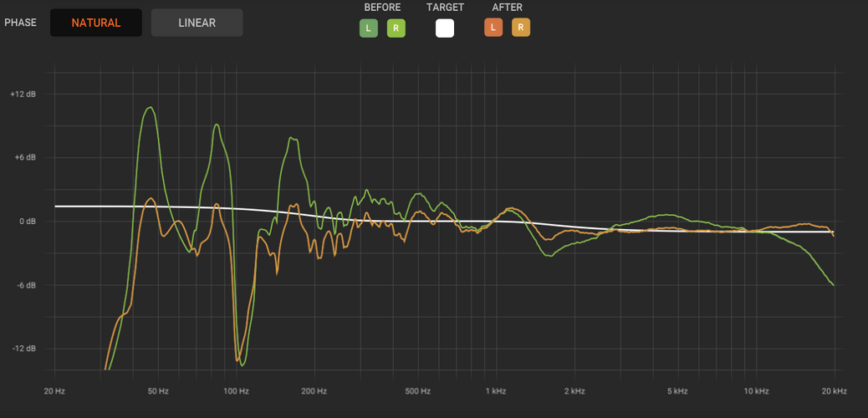Click the 200 Hz frequency label
Image resolution: width=868 pixels, height=418 pixels.
[x=314, y=391]
